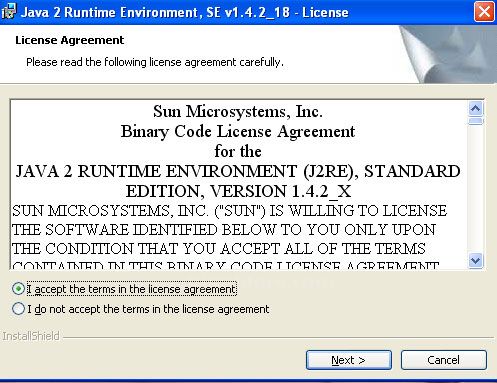Click line starting 'THE SOFTWARE IDENTIFIED BELOW'
This screenshot has height=383, width=497.
(224, 230)
